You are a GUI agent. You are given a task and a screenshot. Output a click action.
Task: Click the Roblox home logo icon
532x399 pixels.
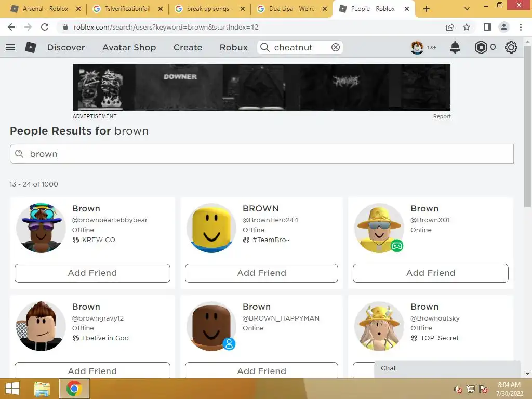[31, 47]
